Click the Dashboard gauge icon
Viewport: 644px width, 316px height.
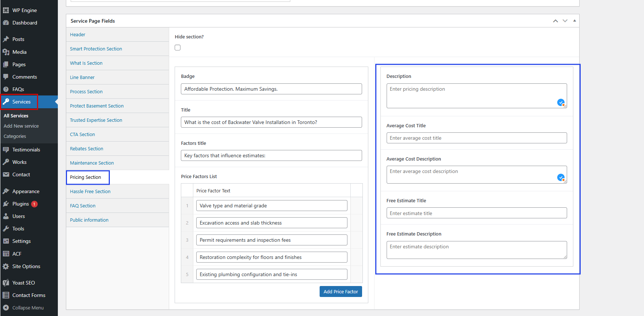[x=6, y=23]
